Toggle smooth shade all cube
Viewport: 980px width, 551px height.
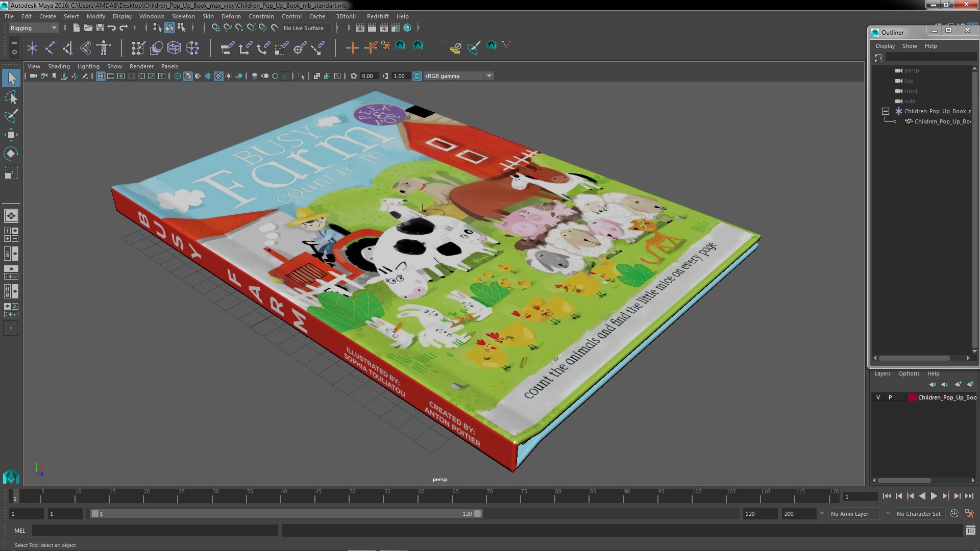click(x=188, y=76)
